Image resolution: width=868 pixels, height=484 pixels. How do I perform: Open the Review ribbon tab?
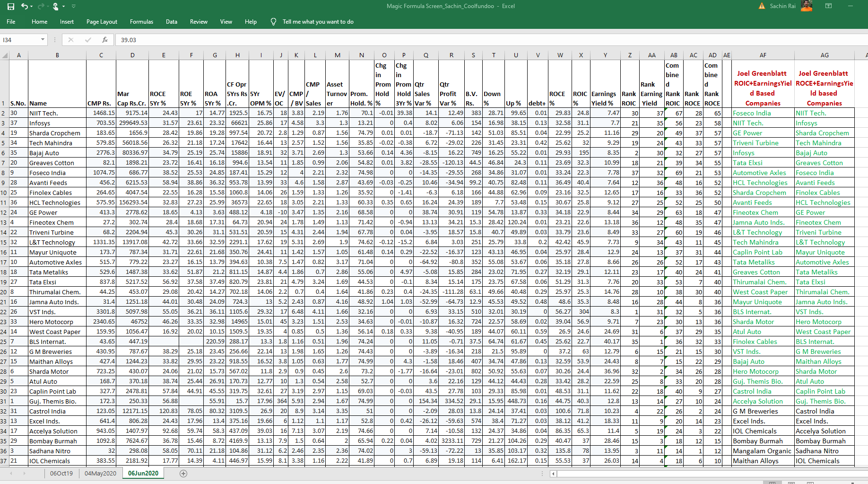coord(199,22)
